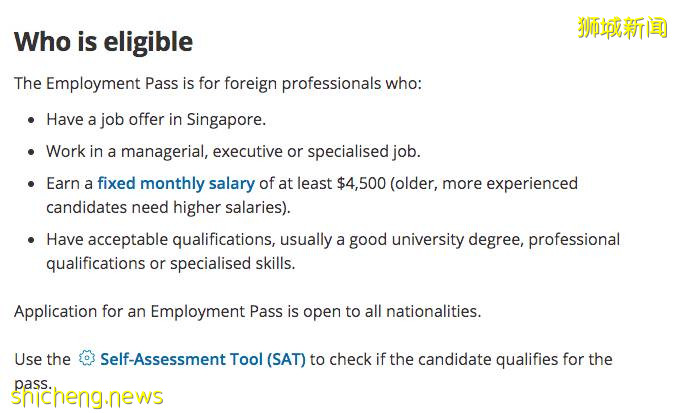Open the Self-Assessment Tool (SAT) link
Screen dimensions: 680x413
click(x=203, y=359)
